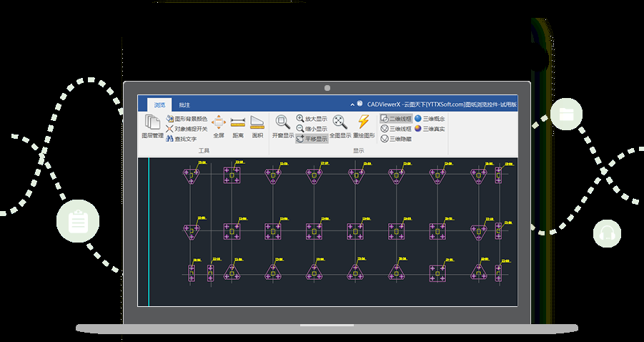Click 重绘图形 to redraw the drawing
The image size is (644, 342).
[364, 126]
